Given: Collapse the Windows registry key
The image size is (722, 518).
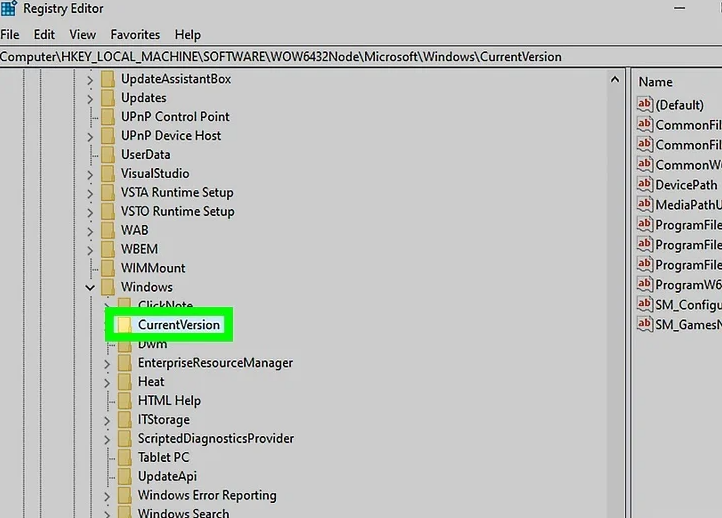Looking at the screenshot, I should tap(90, 288).
